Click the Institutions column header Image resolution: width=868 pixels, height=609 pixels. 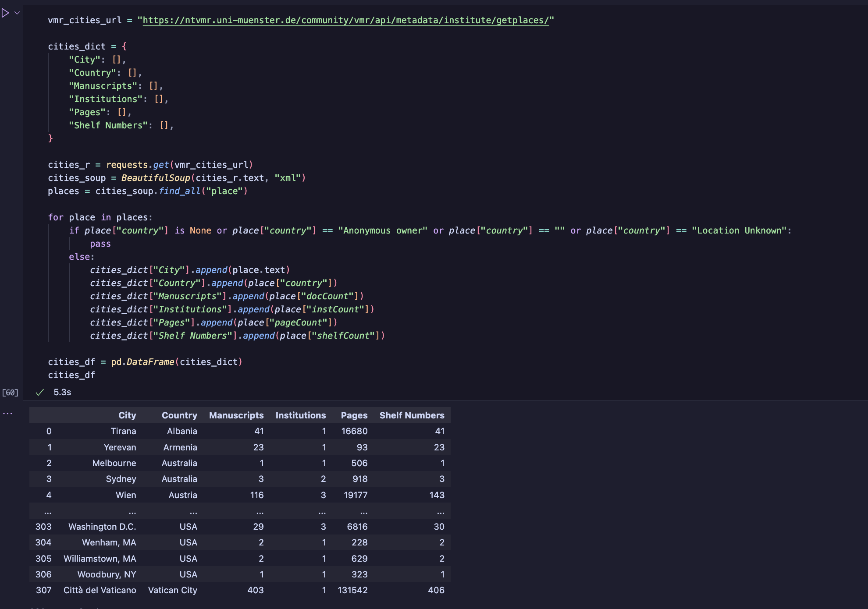click(x=300, y=415)
